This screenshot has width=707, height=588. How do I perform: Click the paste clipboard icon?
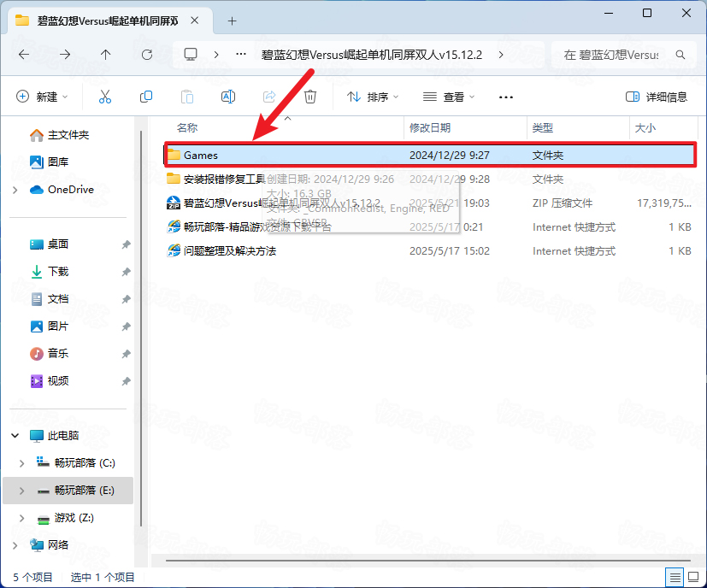pyautogui.click(x=187, y=97)
